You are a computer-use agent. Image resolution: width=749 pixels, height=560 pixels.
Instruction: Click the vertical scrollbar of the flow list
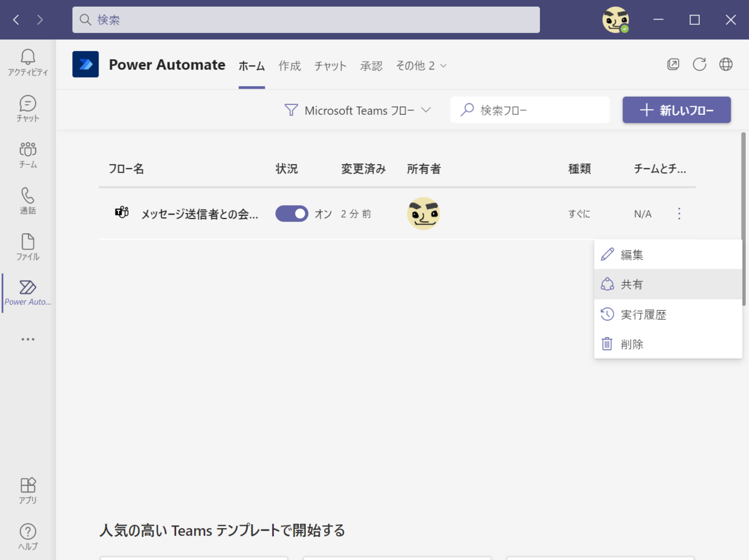pos(743,219)
